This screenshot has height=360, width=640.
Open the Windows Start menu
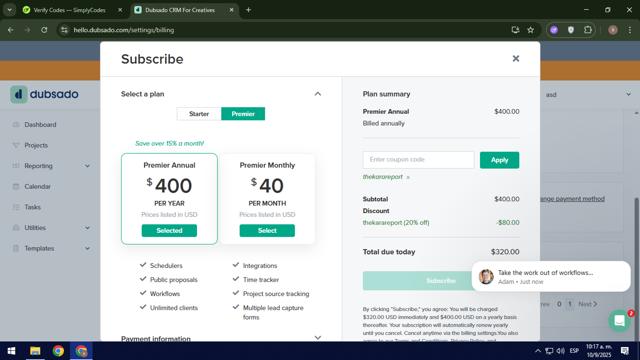(x=11, y=351)
